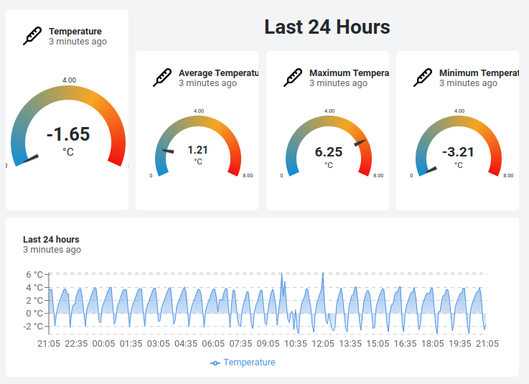Click the 8.00 max label on Maximum gauge
Image resolution: width=529 pixels, height=384 pixels.
[x=378, y=175]
